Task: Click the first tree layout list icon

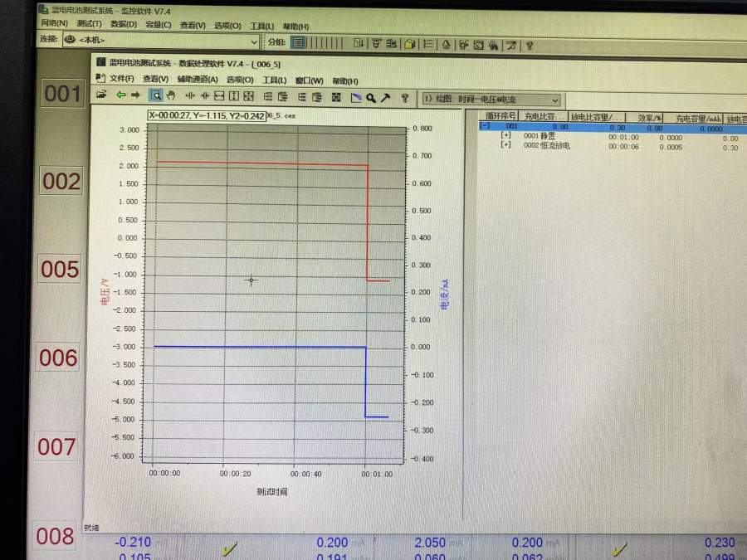Action: (x=268, y=96)
